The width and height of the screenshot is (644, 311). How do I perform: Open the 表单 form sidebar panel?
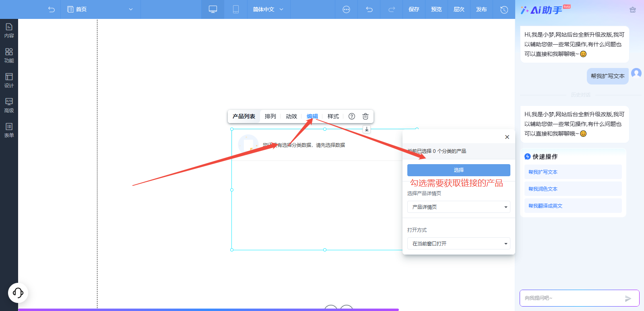coord(9,130)
